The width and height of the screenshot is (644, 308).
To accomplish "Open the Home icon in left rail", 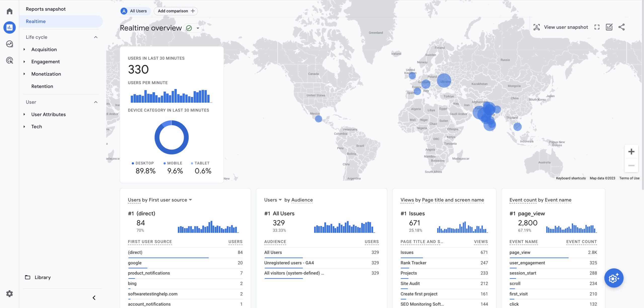I will coord(10,11).
